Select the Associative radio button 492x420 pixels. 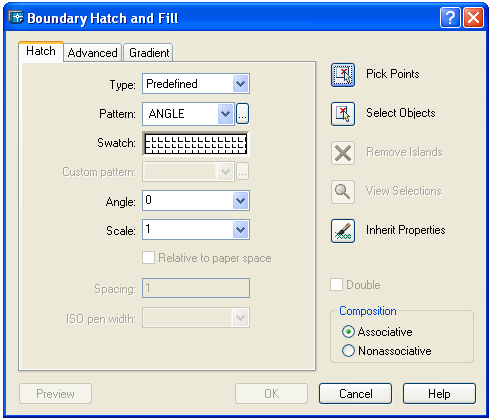coord(348,332)
